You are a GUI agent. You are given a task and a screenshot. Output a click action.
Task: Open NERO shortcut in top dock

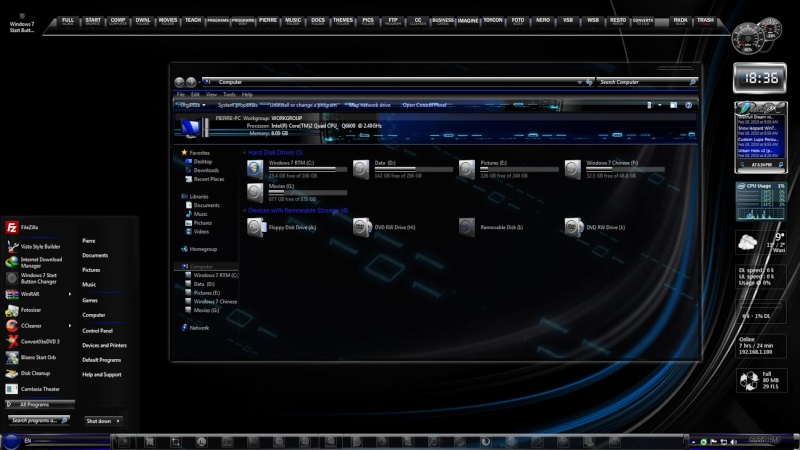tap(543, 21)
